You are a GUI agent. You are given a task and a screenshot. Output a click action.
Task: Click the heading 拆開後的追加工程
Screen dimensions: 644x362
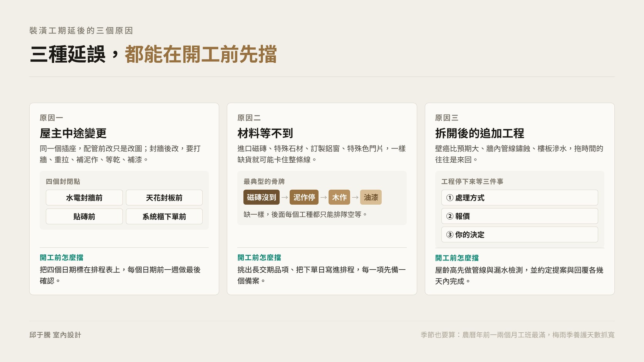(x=480, y=133)
